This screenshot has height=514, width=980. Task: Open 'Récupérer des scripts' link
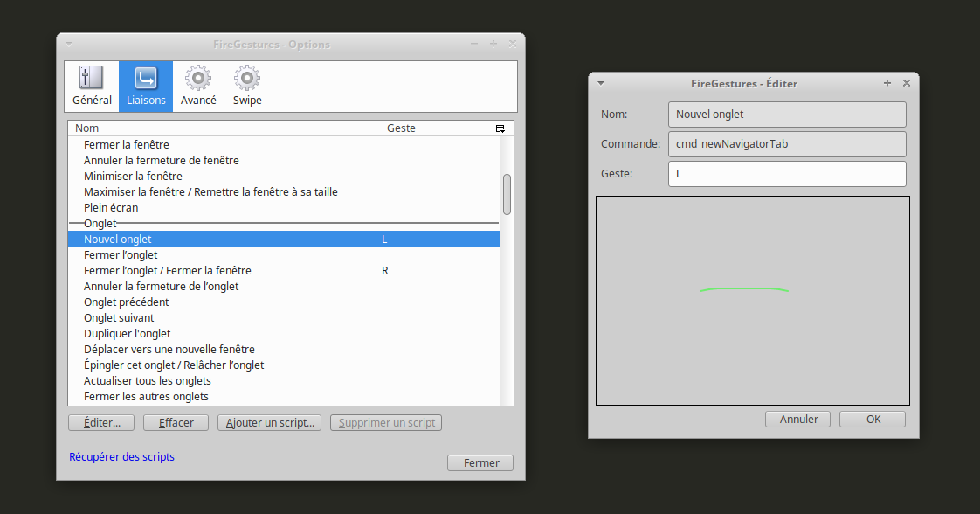click(x=122, y=456)
